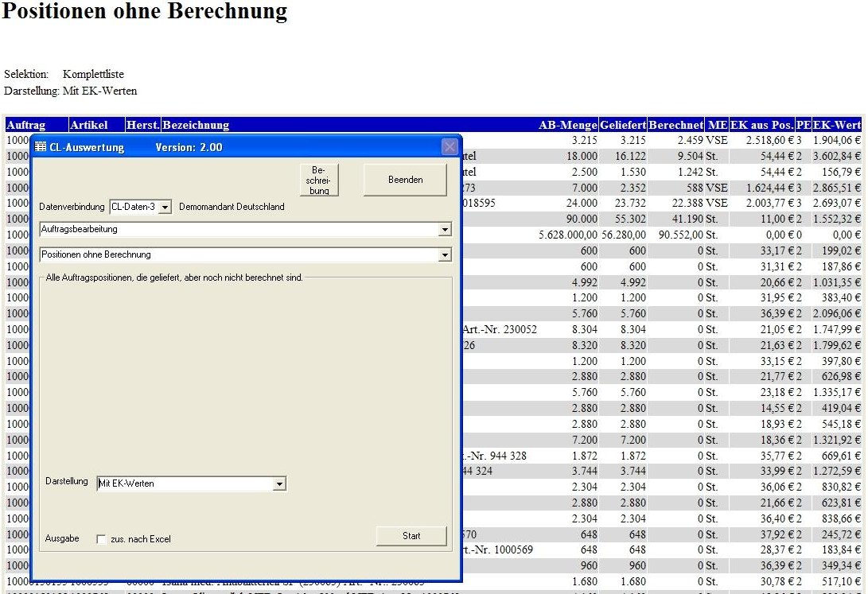Click the Demomandant Deutschland label
868x594 pixels.
(x=232, y=207)
